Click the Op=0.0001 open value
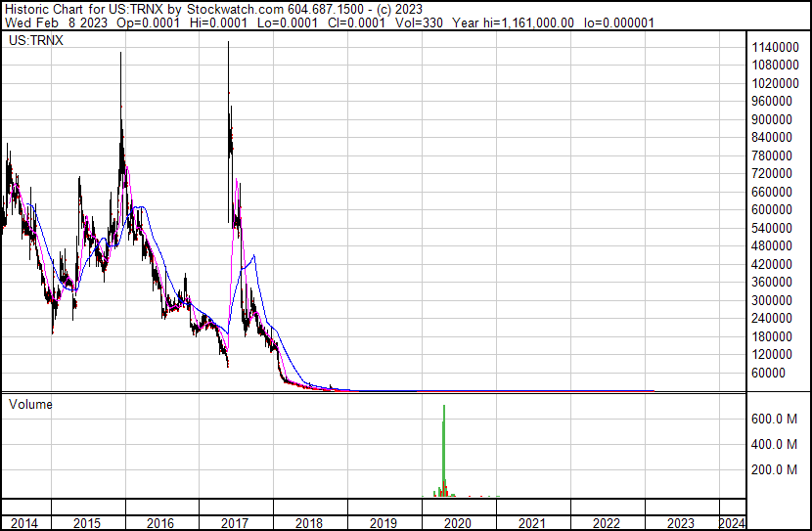Image resolution: width=812 pixels, height=531 pixels. tap(148, 22)
